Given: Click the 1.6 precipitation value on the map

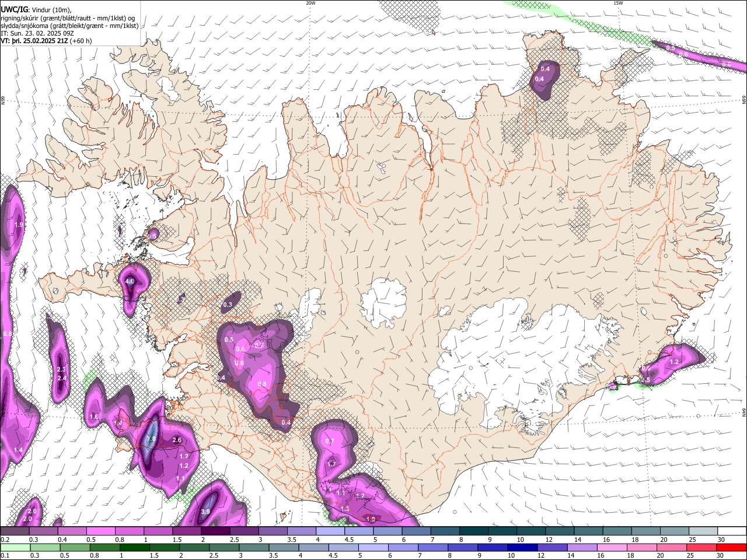Looking at the screenshot, I should point(95,416).
